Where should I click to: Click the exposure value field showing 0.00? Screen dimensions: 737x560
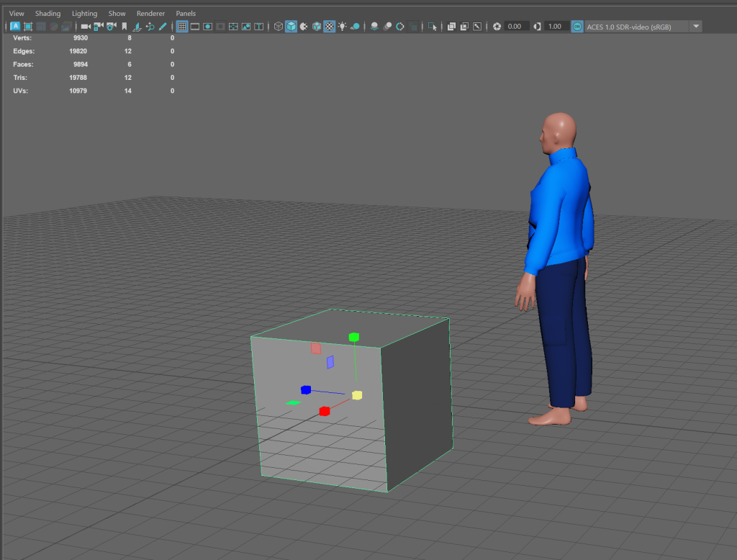click(515, 27)
